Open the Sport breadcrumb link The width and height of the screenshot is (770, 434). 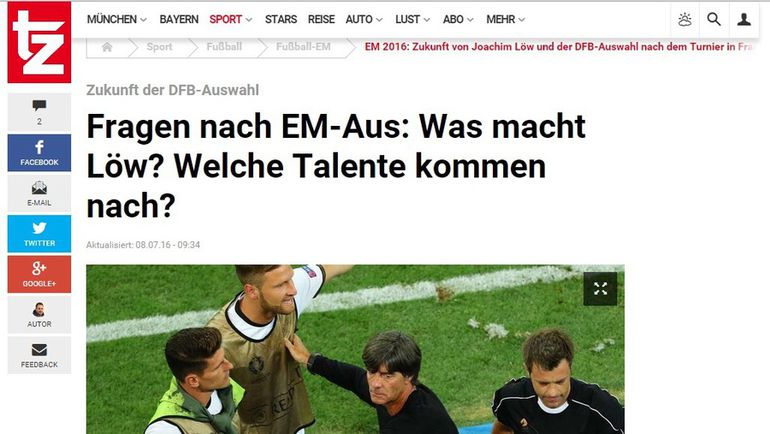click(159, 47)
